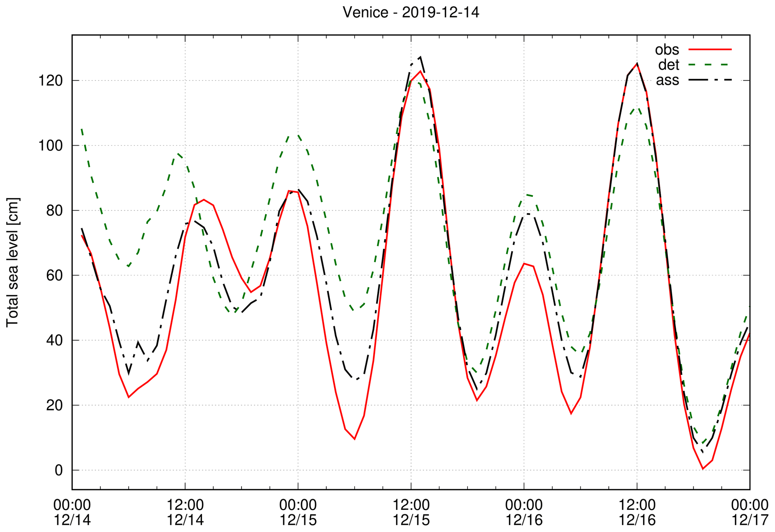
Task: Click the y-axis tick label 80
Action: [x=54, y=210]
